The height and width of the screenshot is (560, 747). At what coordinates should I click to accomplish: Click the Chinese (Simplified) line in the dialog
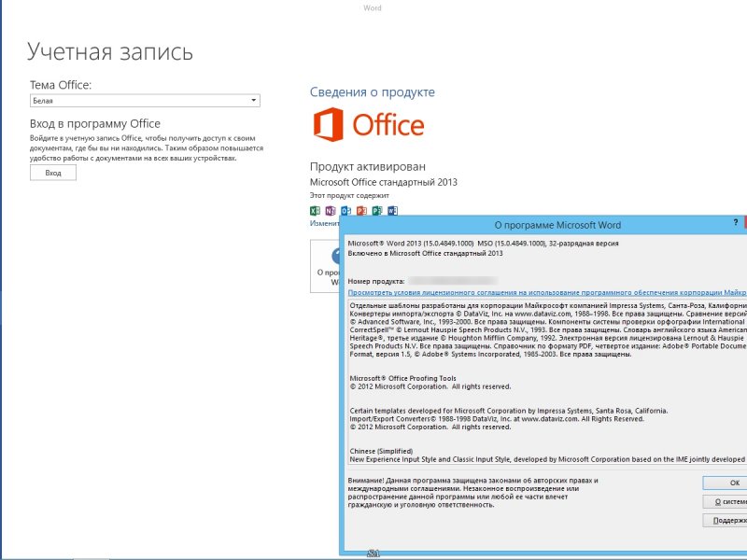point(381,452)
